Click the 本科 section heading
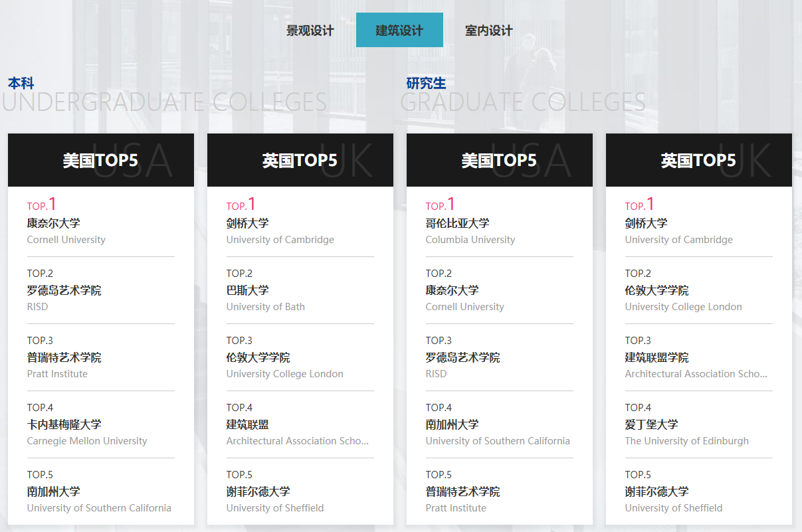The height and width of the screenshot is (532, 802). click(x=21, y=83)
